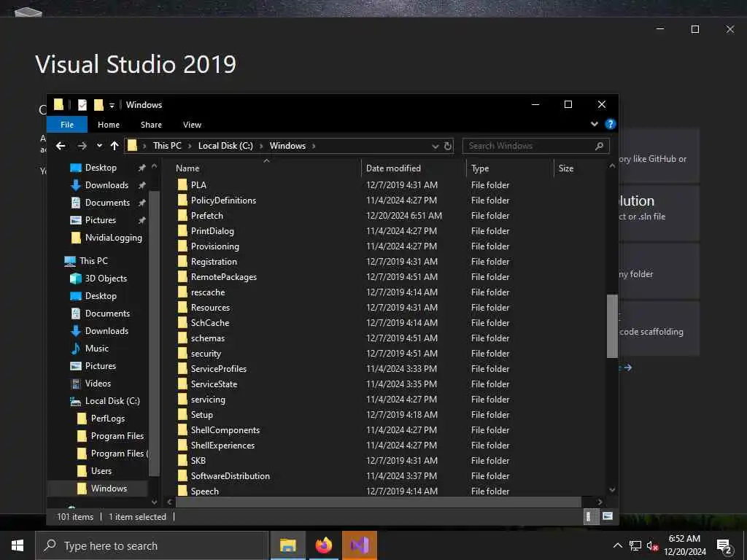Switch to File Explorer on the taskbar
The height and width of the screenshot is (560, 747).
click(x=287, y=545)
